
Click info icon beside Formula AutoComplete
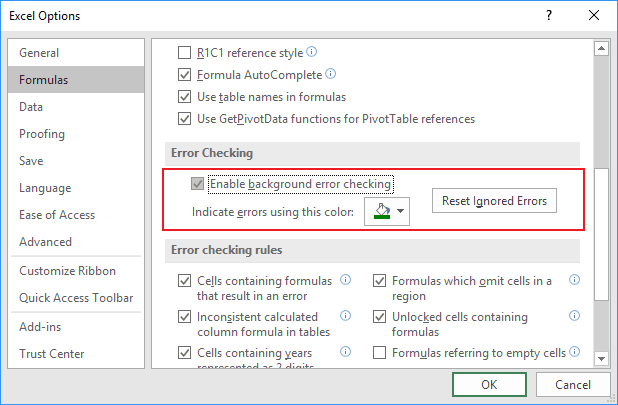point(331,74)
